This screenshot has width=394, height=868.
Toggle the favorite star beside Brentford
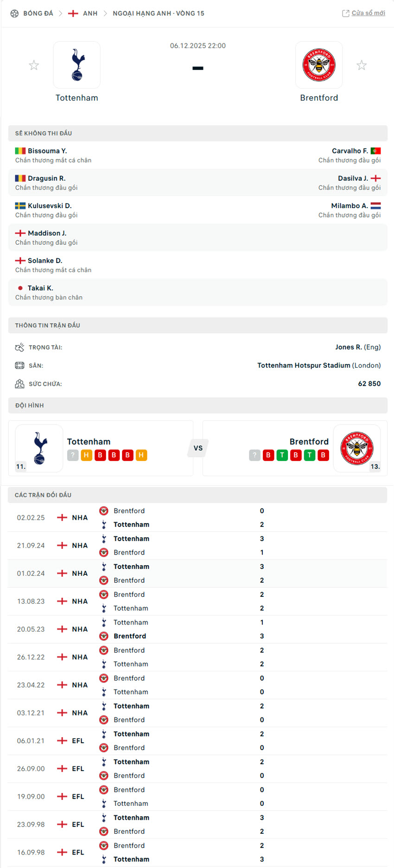pos(362,65)
